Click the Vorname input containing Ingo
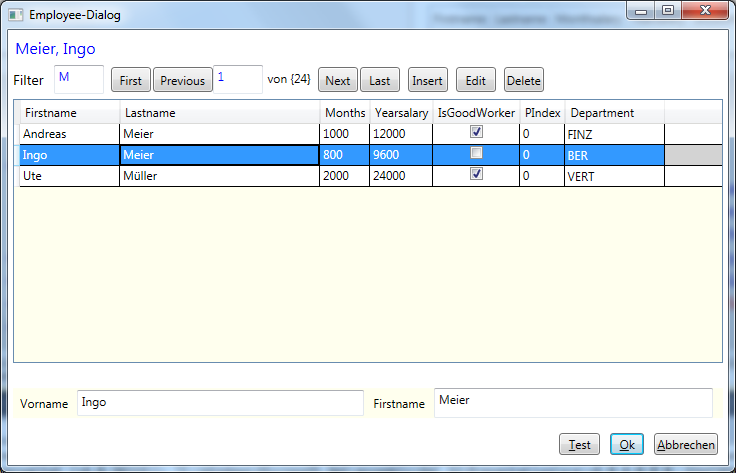The width and height of the screenshot is (736, 473). 220,403
